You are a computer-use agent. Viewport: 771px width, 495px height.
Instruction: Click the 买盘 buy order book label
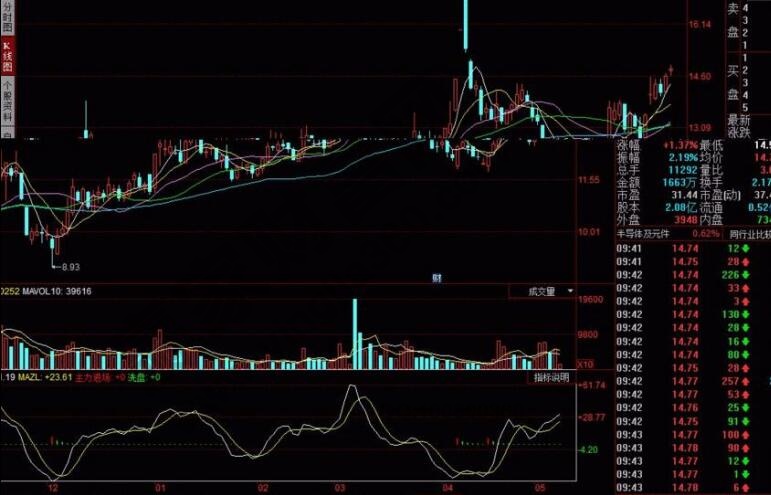(732, 82)
